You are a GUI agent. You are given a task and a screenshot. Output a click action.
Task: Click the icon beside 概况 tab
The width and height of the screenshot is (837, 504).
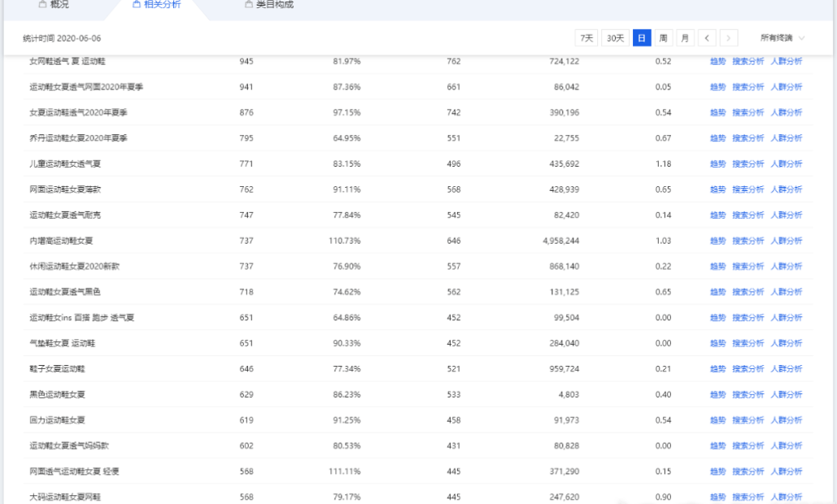pos(42,5)
